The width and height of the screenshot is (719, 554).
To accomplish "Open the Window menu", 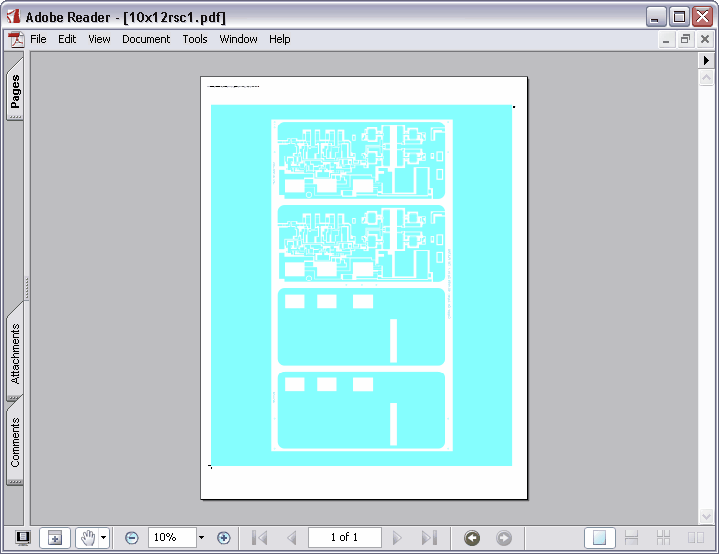I will click(x=238, y=39).
